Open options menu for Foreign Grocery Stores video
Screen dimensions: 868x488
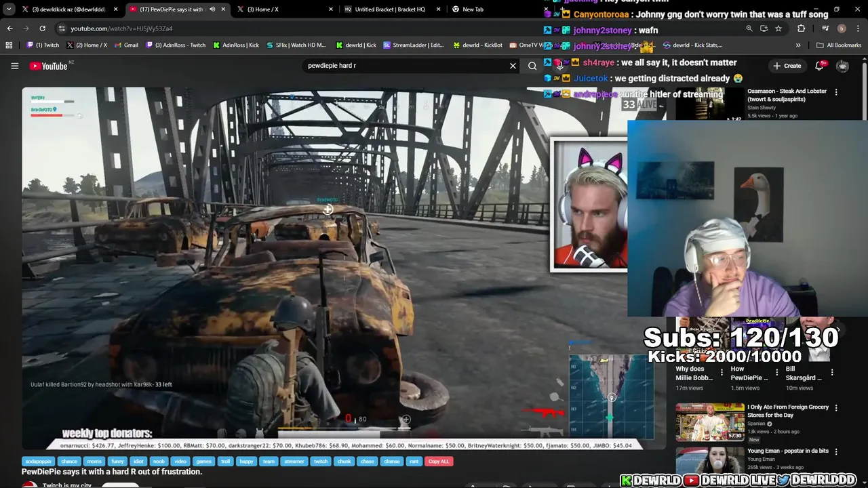[836, 408]
